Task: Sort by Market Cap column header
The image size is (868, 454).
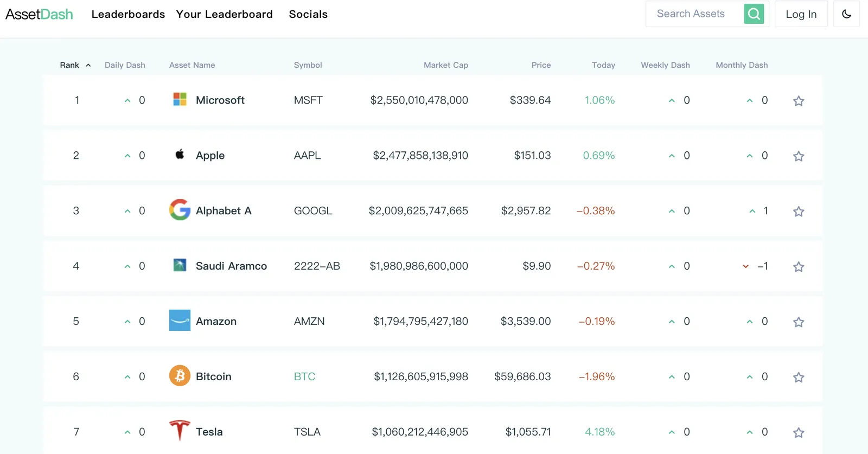Action: (446, 65)
